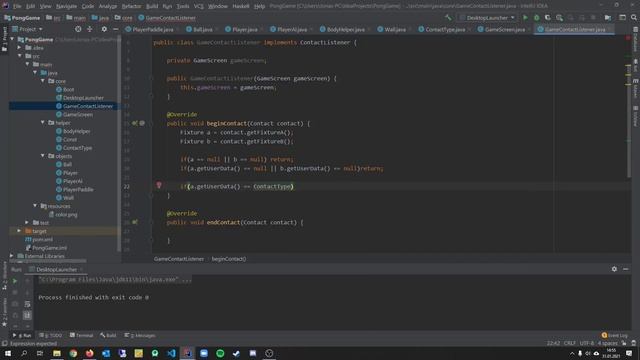The image size is (640, 360).
Task: Open Event Log in status bar
Action: 614,335
